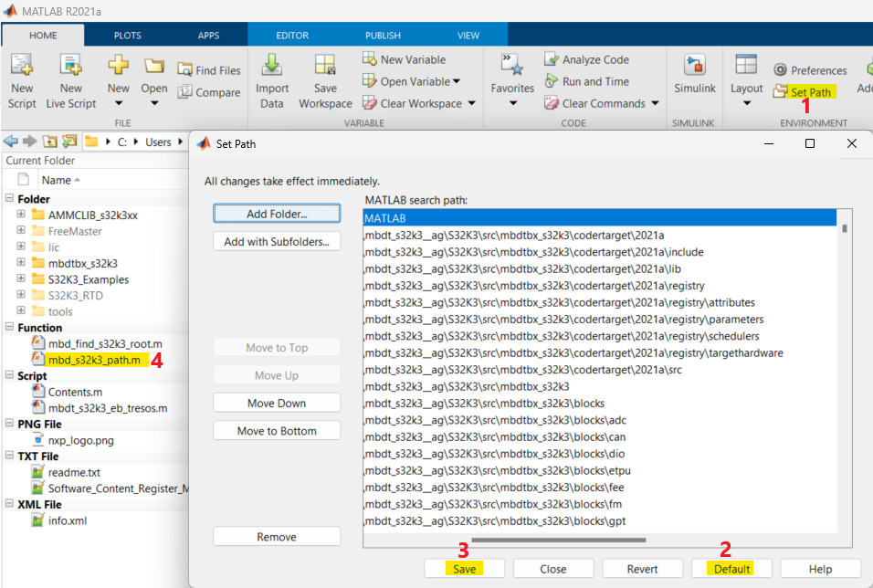Launch the Compare tool
Image resolution: width=873 pixels, height=588 pixels.
(x=209, y=92)
